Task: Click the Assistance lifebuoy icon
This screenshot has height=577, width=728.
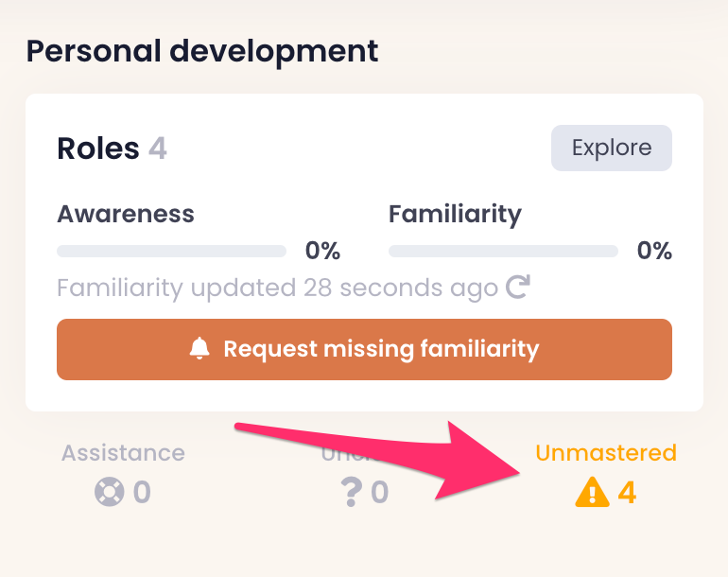Action: pyautogui.click(x=109, y=493)
